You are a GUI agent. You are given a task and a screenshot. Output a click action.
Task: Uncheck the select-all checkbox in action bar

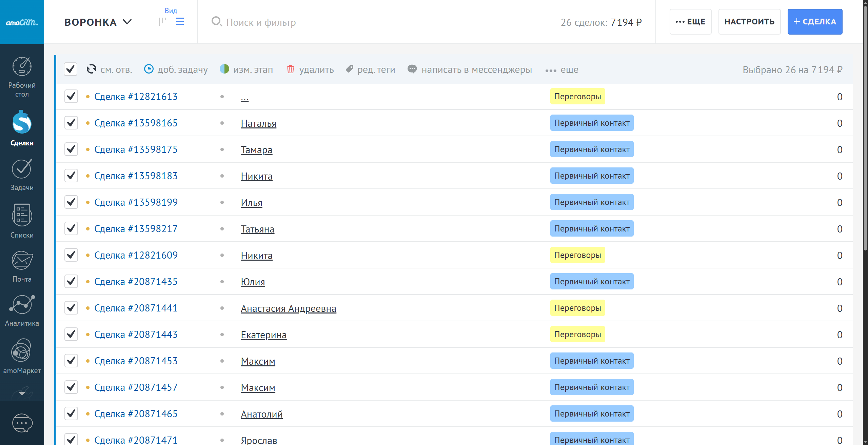[x=71, y=69]
